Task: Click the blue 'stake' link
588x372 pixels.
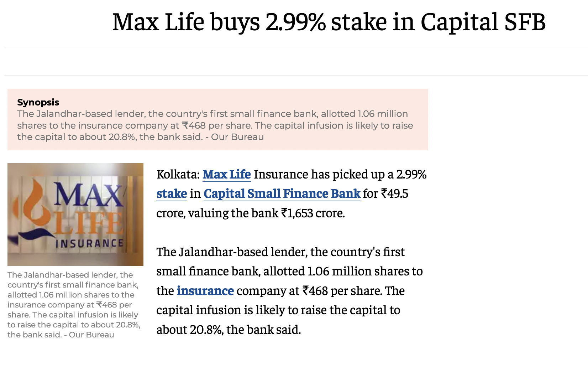Action: [x=172, y=193]
